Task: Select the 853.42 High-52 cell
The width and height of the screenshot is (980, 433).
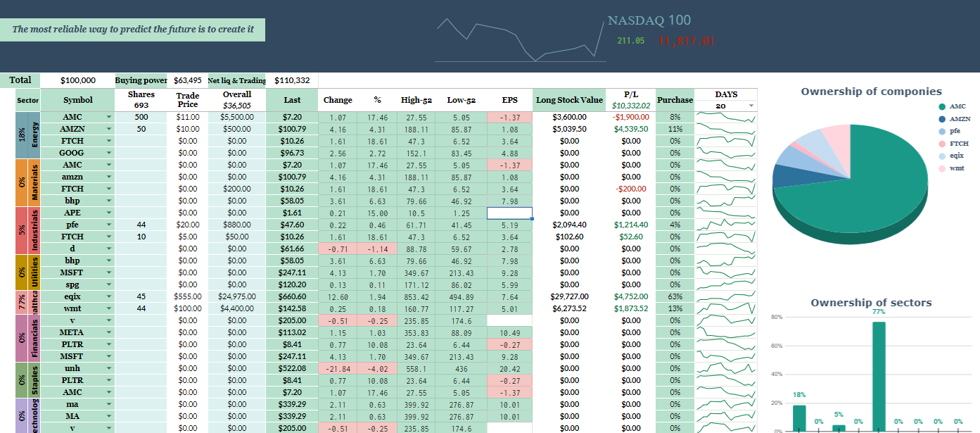Action: point(416,296)
